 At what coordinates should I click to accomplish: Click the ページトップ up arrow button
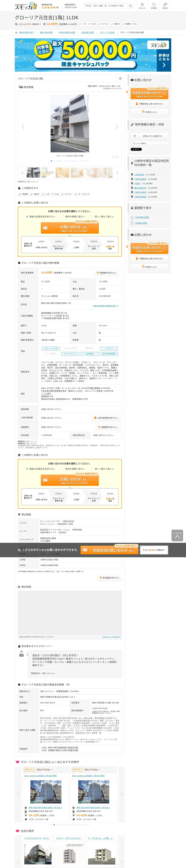point(177,535)
